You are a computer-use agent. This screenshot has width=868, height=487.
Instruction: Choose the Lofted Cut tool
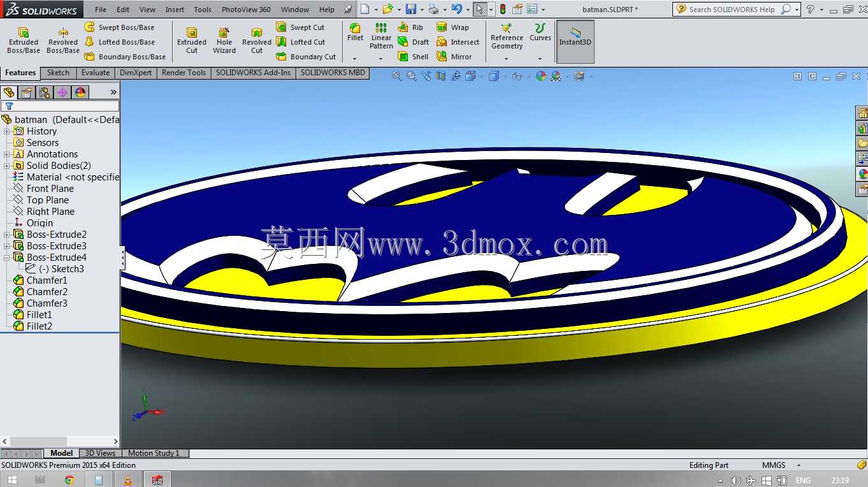click(x=301, y=42)
